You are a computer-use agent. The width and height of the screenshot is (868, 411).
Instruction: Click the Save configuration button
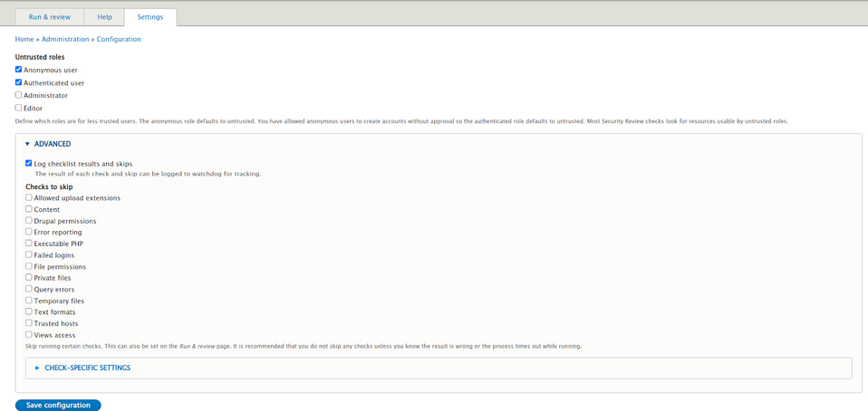click(58, 405)
